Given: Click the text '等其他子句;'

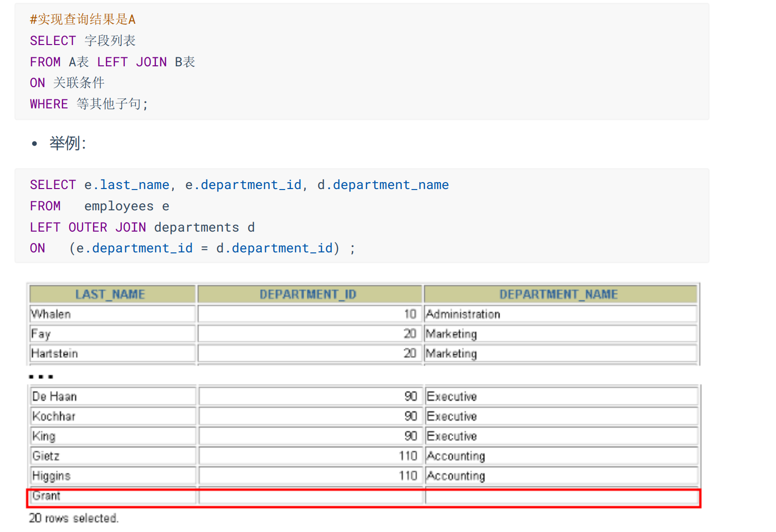Looking at the screenshot, I should (x=112, y=104).
